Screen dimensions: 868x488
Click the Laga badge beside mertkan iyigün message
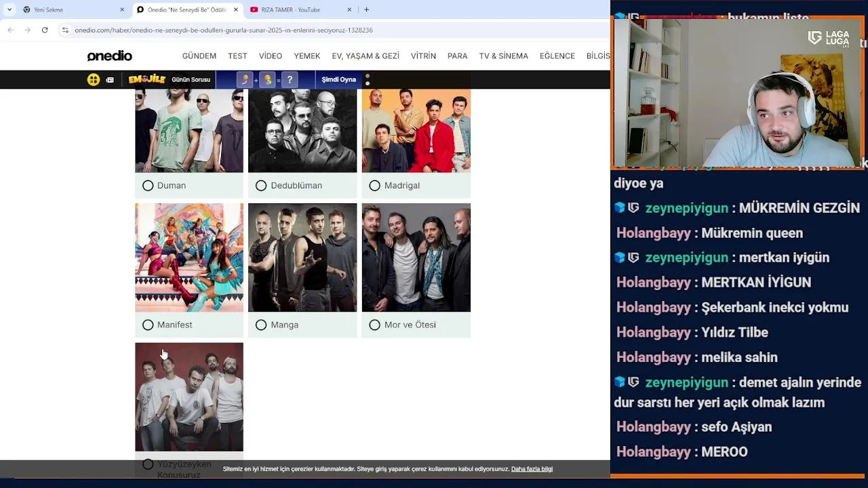click(633, 258)
